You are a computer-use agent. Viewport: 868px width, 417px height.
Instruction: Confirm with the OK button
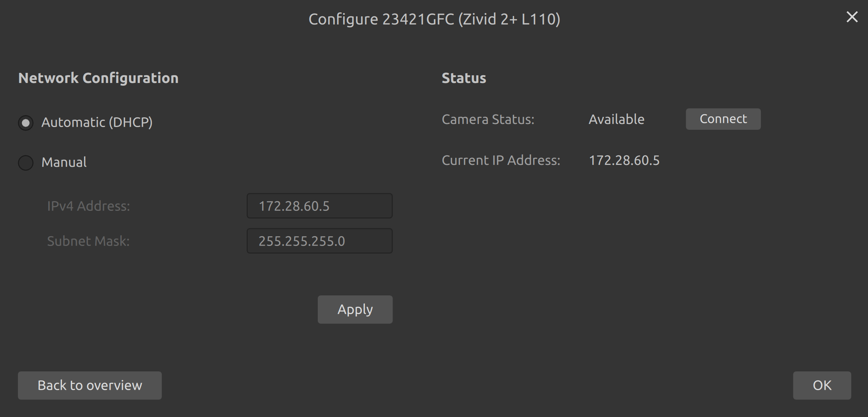point(821,385)
